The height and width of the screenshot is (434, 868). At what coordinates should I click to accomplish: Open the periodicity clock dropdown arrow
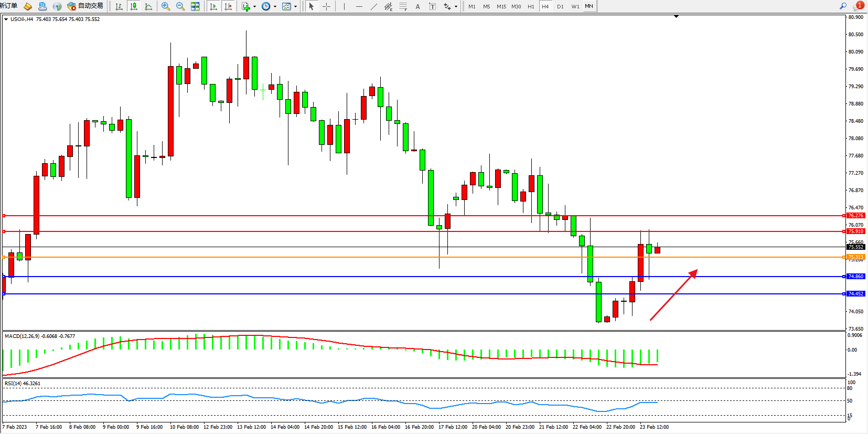(x=275, y=7)
